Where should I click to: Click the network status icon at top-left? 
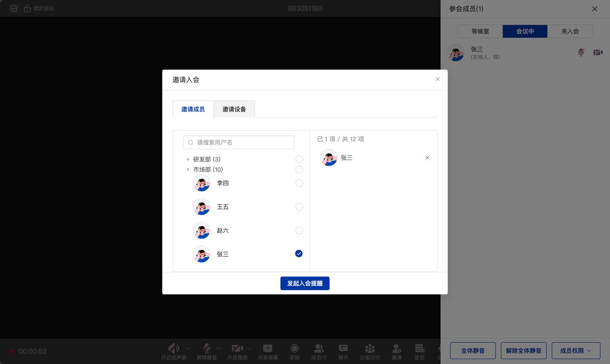(x=14, y=8)
